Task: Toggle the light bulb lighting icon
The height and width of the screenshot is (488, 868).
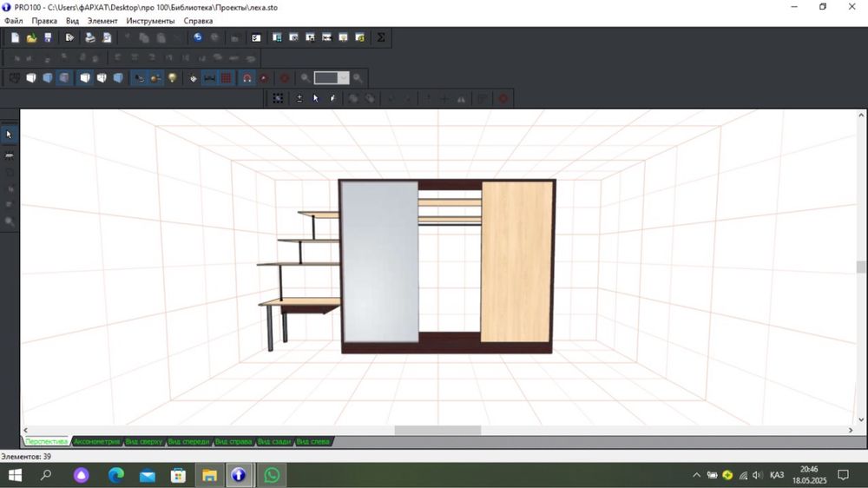Action: pos(173,78)
